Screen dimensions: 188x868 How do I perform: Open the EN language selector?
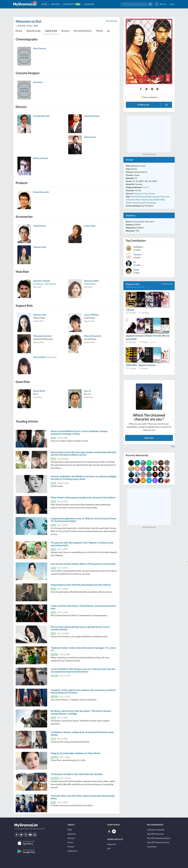[157, 4]
